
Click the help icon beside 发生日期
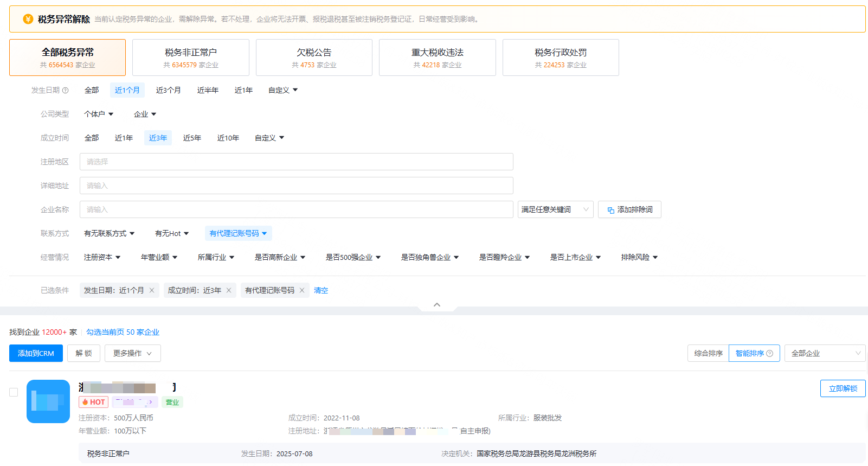click(x=66, y=91)
